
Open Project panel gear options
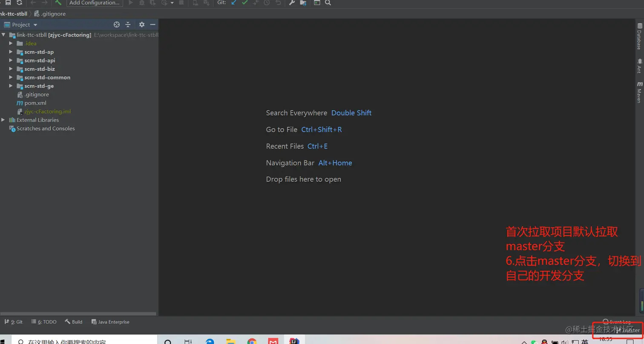coord(142,25)
